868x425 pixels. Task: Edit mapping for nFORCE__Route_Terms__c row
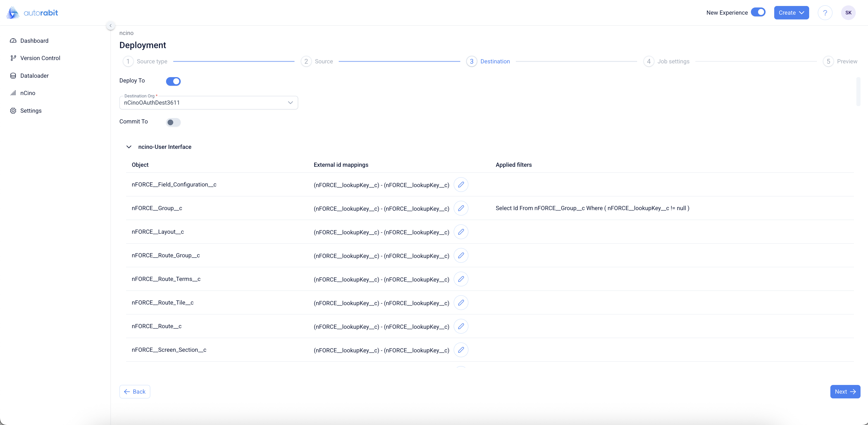(x=461, y=279)
